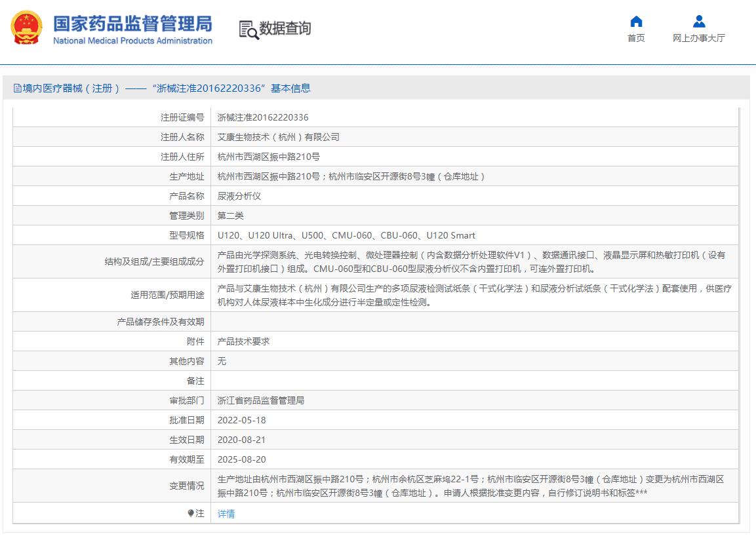Click the user icon above 网上办事大厅
This screenshot has width=756, height=538.
tap(699, 21)
